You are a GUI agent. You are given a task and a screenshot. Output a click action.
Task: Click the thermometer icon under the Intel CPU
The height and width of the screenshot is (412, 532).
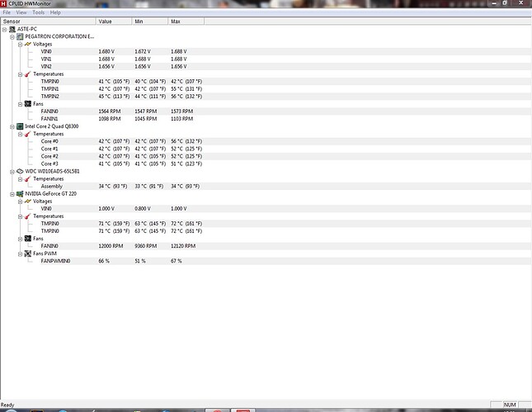(x=27, y=134)
